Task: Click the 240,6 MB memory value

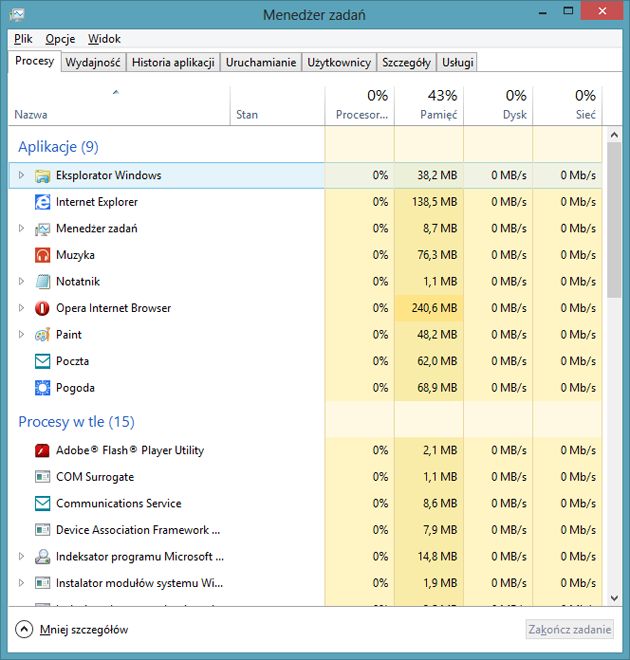Action: [x=434, y=308]
